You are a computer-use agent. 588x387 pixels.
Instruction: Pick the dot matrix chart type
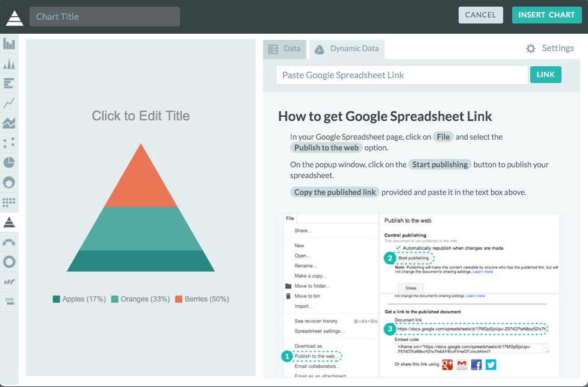(x=9, y=202)
